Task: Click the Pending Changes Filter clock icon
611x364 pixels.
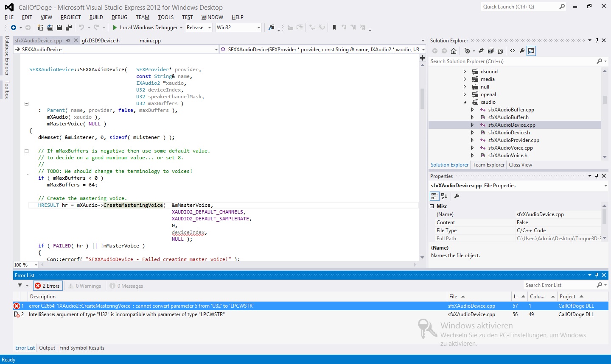Action: tap(467, 51)
